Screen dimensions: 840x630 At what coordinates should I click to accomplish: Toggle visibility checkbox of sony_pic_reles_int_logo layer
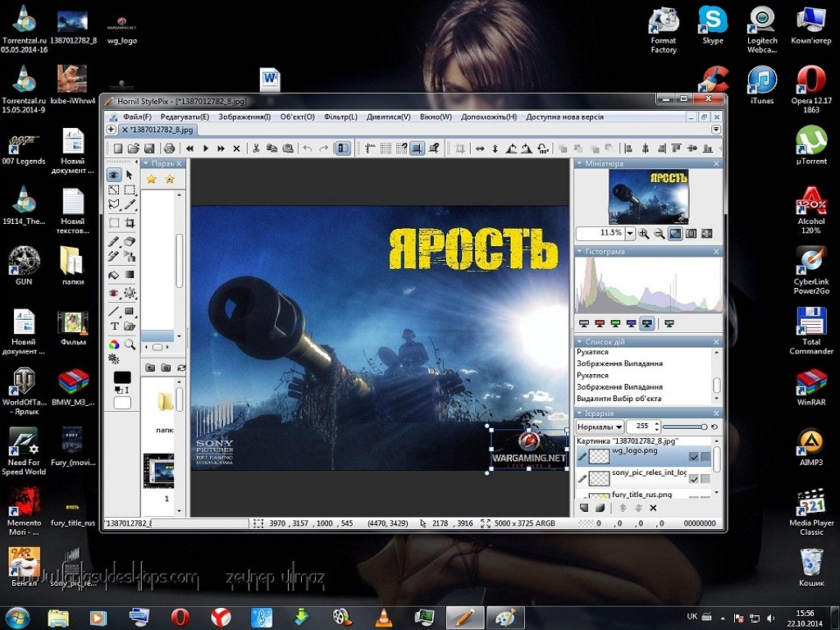click(694, 479)
